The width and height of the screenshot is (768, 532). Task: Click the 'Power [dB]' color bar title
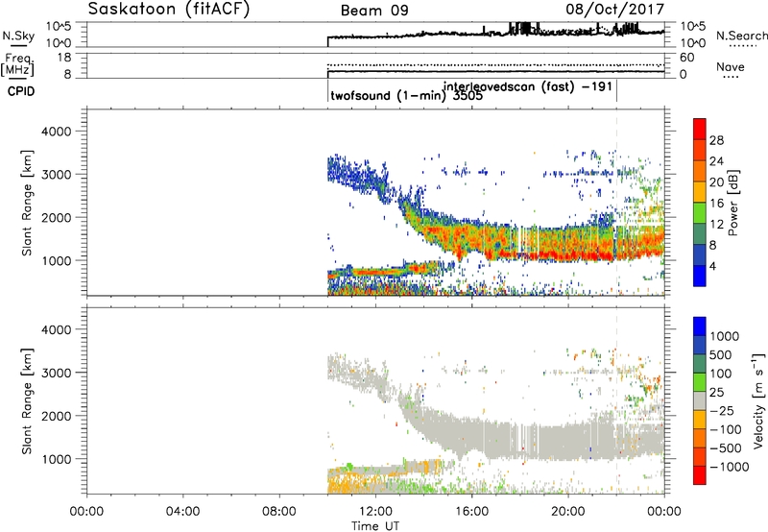click(x=732, y=203)
